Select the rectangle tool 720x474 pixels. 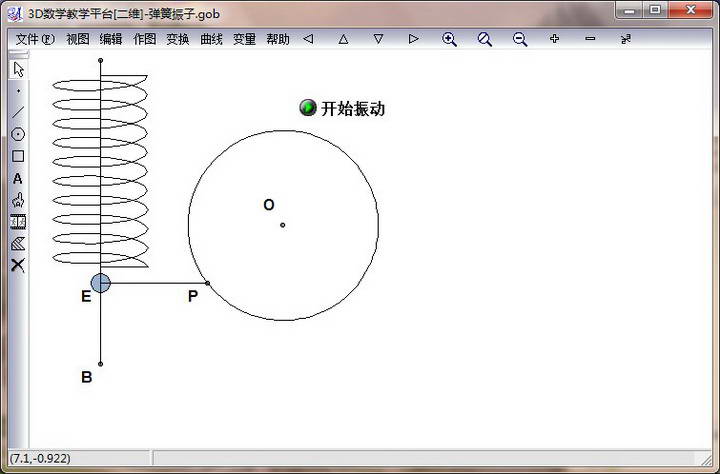tap(18, 156)
